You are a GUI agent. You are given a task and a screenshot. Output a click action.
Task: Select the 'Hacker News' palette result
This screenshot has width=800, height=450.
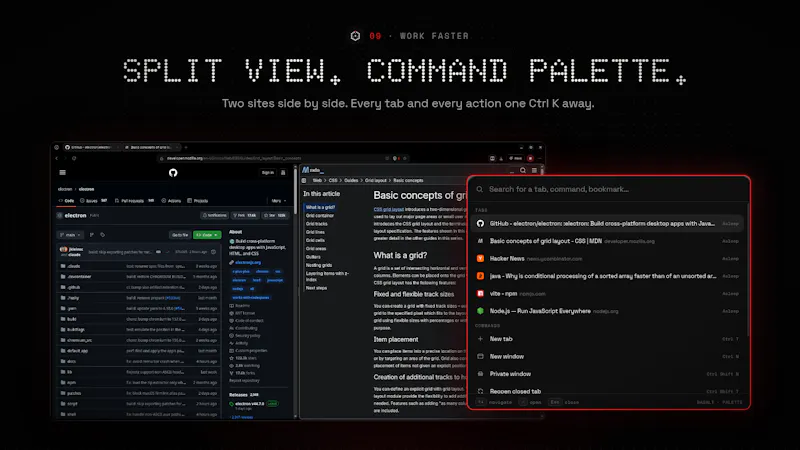point(608,259)
